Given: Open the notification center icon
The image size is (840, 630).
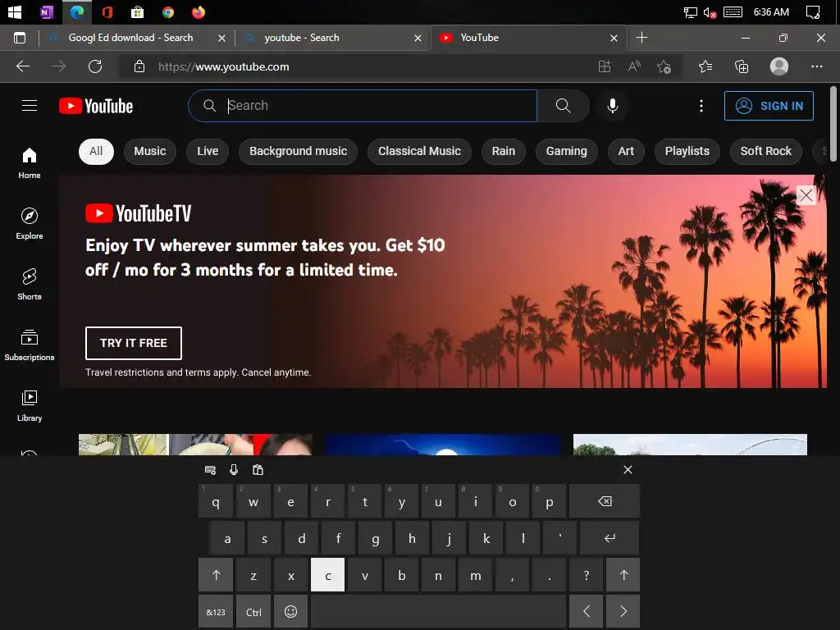Looking at the screenshot, I should tap(813, 11).
